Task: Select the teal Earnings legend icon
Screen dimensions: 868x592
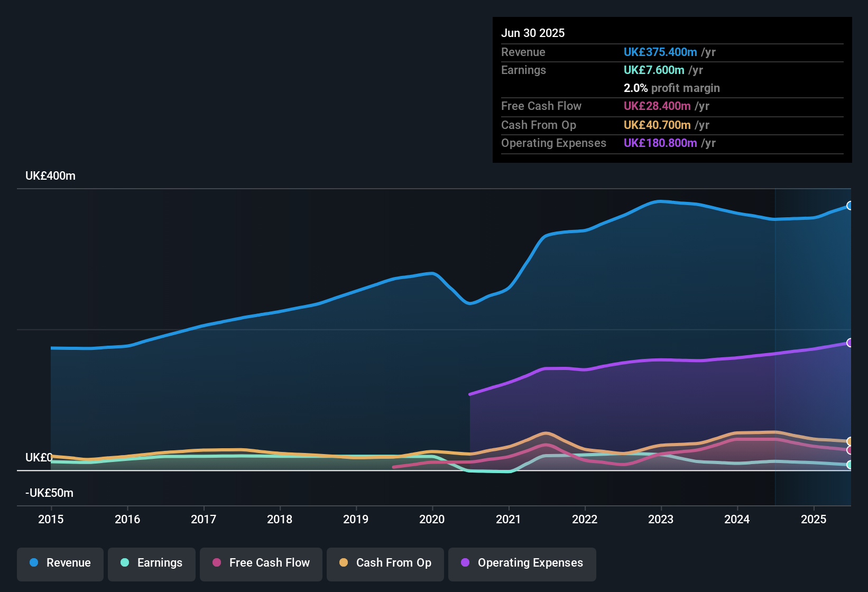Action: click(x=125, y=563)
